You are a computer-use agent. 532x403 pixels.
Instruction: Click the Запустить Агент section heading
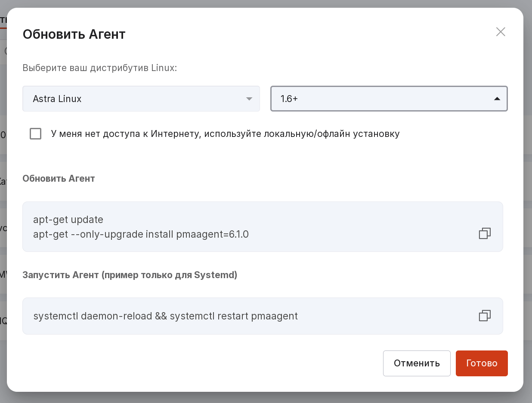point(130,275)
